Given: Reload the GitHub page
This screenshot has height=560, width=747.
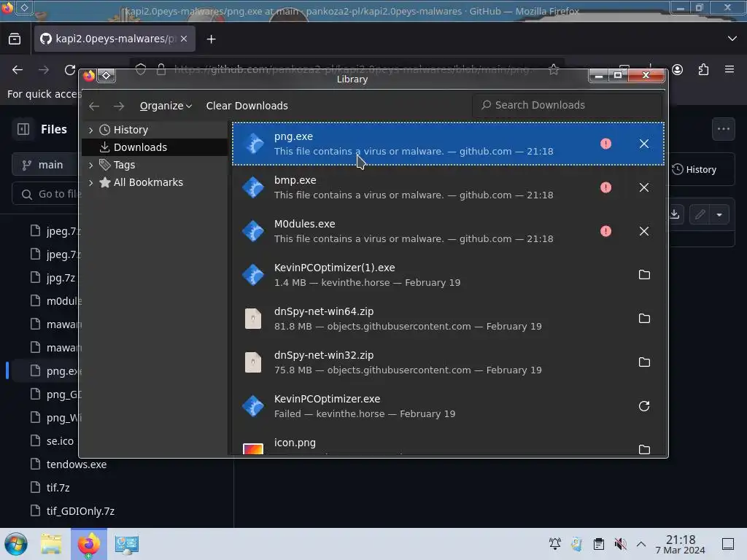Looking at the screenshot, I should [x=70, y=70].
